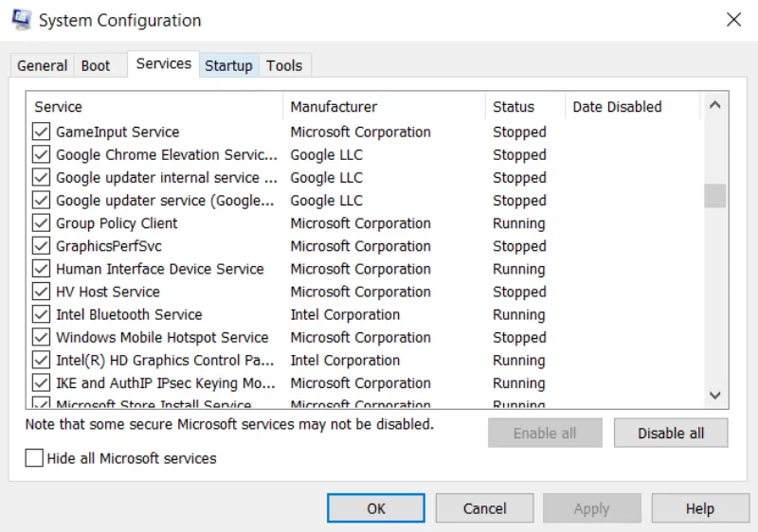Click the scrollbar up arrow
Viewport: 758px width, 532px height.
click(x=715, y=105)
